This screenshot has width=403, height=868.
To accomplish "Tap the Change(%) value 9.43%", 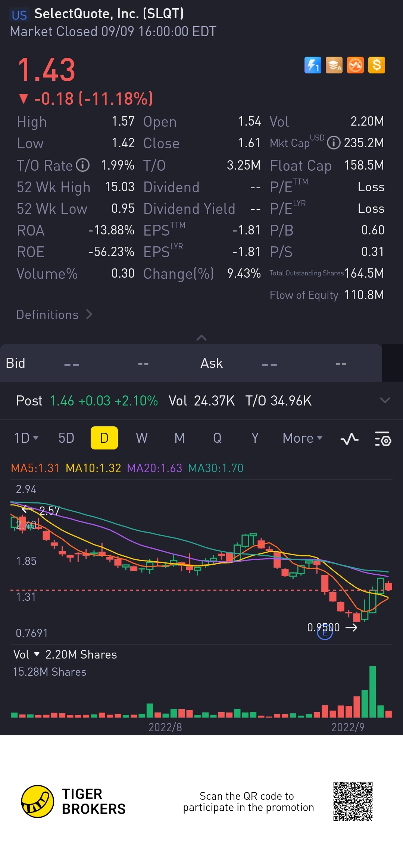I will pyautogui.click(x=244, y=273).
